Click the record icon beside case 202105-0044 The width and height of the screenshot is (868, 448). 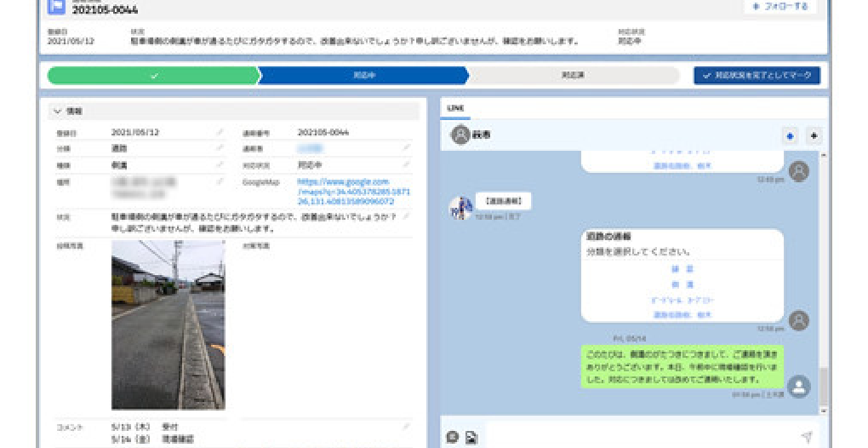coord(56,7)
